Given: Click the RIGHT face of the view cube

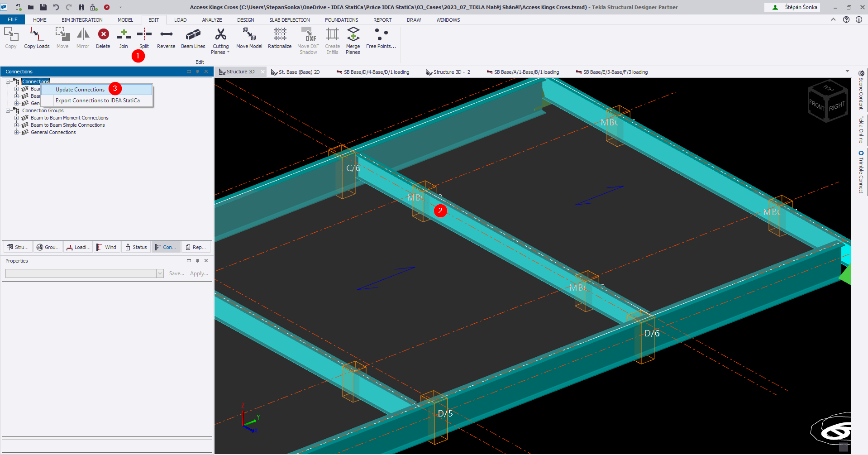Looking at the screenshot, I should coord(837,107).
